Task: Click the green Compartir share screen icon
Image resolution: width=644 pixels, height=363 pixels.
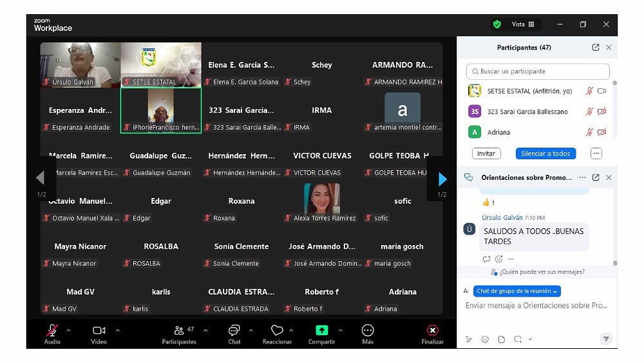Action: coord(321,331)
